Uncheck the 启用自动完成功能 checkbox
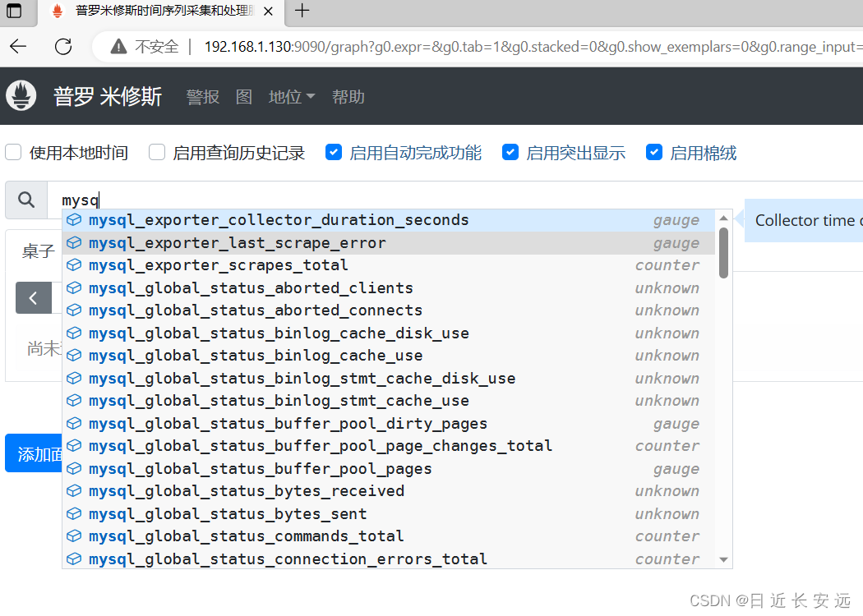 tap(334, 152)
